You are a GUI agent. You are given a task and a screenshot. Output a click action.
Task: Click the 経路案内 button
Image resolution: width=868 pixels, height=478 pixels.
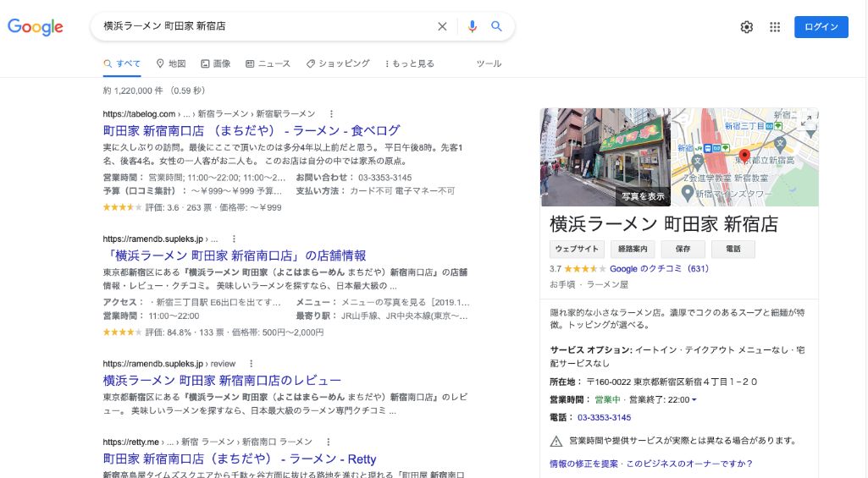633,249
